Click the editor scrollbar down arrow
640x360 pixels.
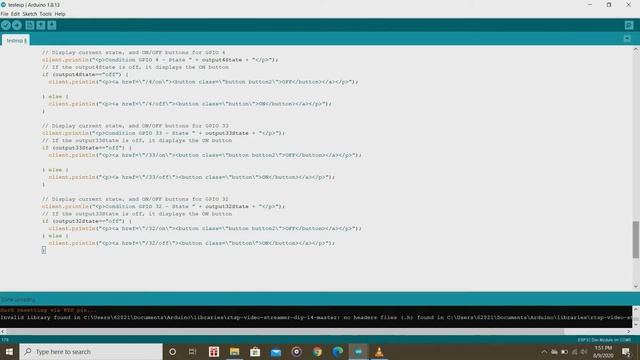(636, 287)
